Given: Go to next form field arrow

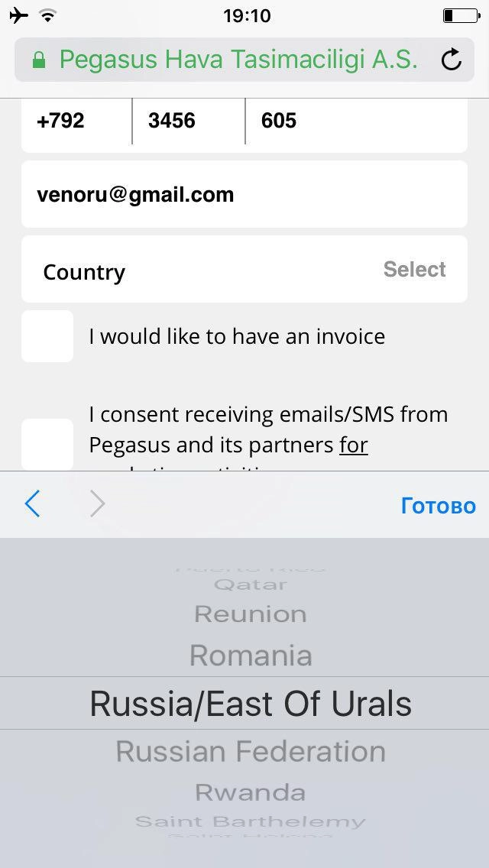Looking at the screenshot, I should coord(97,504).
